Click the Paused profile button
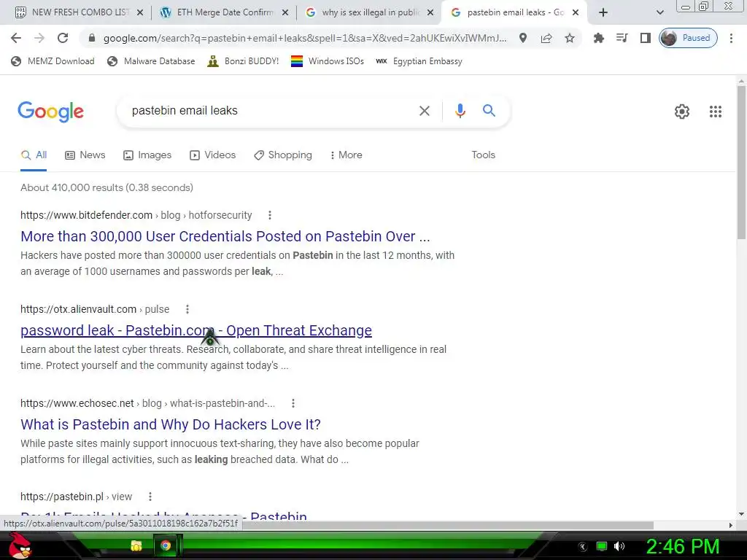The height and width of the screenshot is (560, 747). pyautogui.click(x=688, y=38)
